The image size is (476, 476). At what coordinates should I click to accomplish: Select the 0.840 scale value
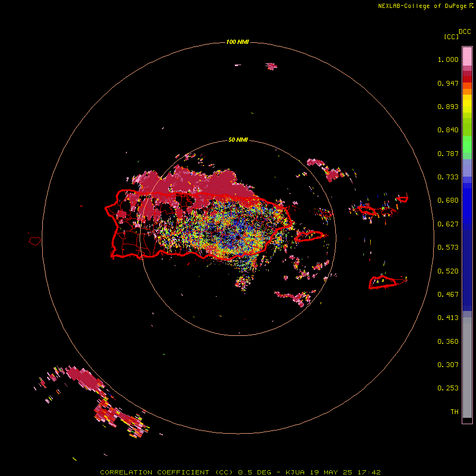coord(448,130)
